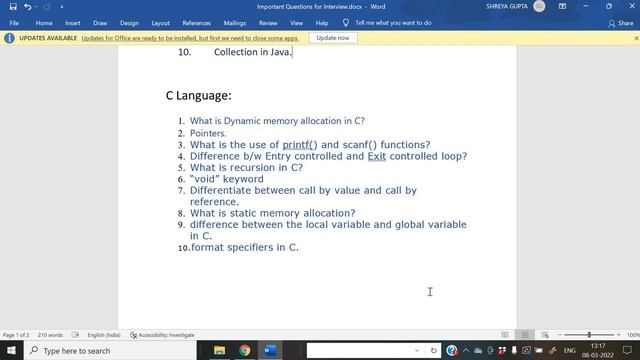Click 'What is static memory allocation?'
This screenshot has height=360, width=640.
(272, 213)
